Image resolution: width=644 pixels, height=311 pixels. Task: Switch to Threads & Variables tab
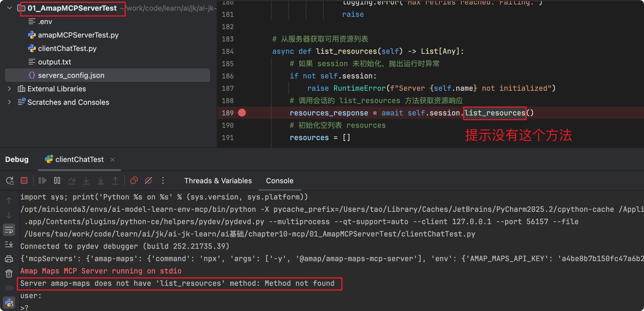(x=218, y=181)
